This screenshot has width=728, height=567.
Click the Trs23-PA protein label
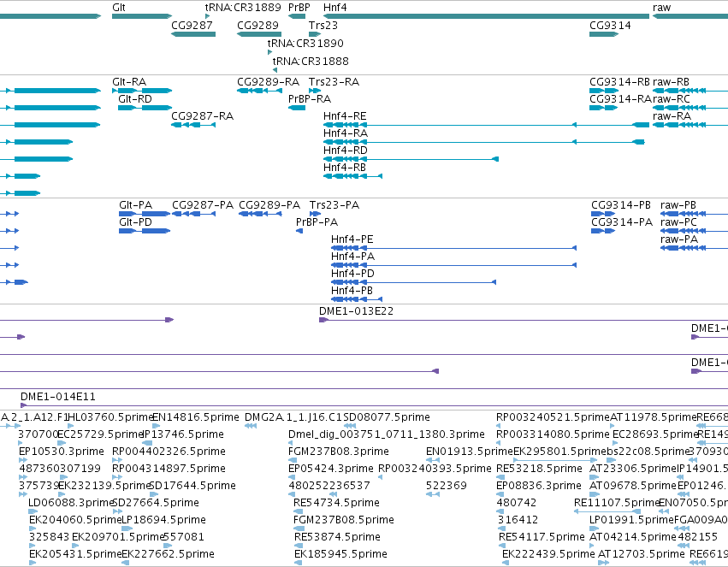click(334, 205)
